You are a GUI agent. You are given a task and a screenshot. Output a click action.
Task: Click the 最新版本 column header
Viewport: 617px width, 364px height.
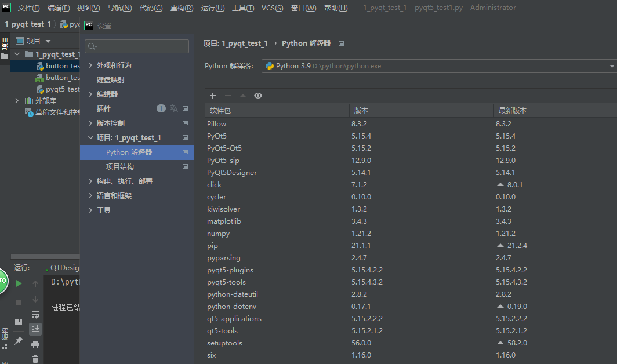555,111
